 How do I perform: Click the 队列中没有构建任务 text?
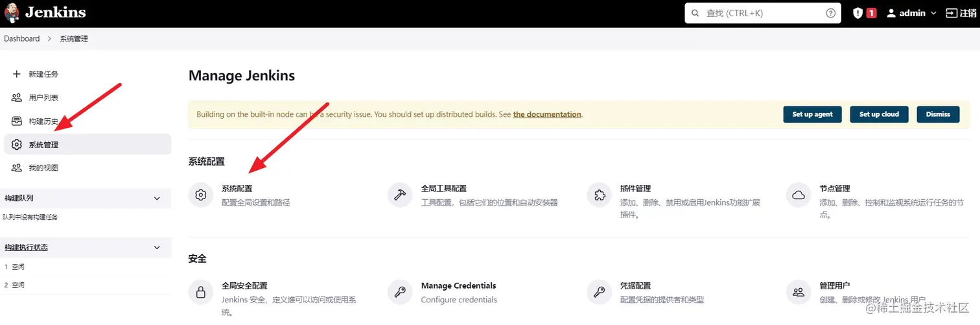(30, 217)
